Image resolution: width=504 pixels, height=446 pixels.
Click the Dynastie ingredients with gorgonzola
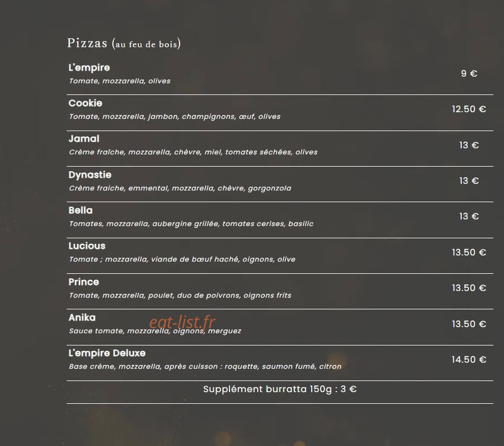180,188
